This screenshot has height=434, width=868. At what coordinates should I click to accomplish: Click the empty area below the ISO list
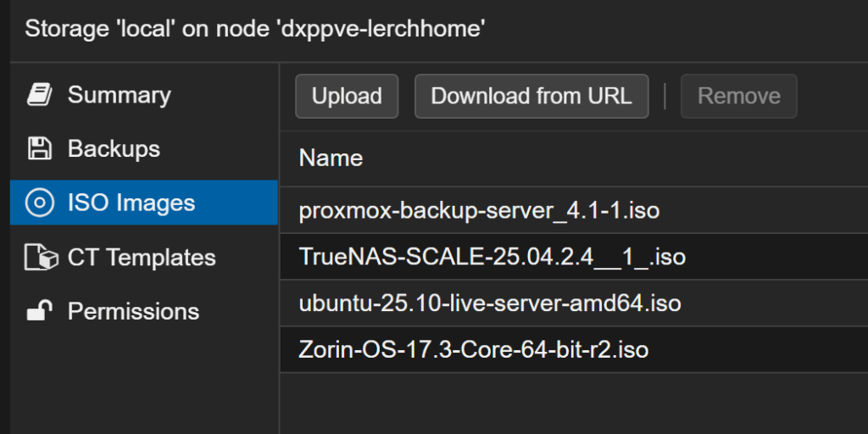(x=573, y=403)
